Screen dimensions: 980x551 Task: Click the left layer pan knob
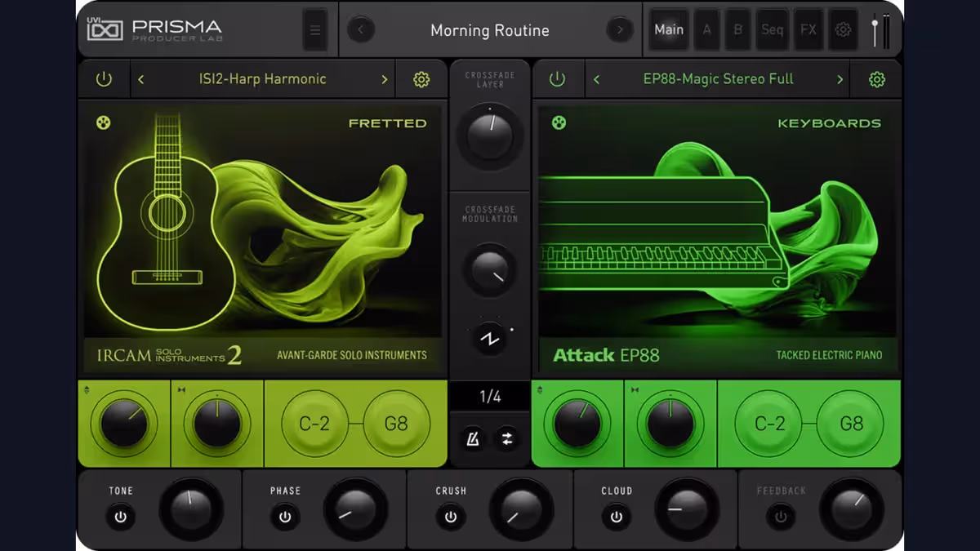pos(217,424)
